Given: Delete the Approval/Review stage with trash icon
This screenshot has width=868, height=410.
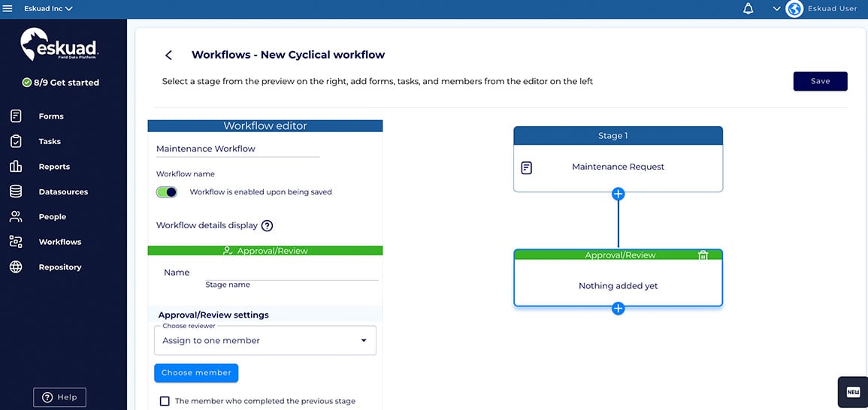Looking at the screenshot, I should point(703,255).
